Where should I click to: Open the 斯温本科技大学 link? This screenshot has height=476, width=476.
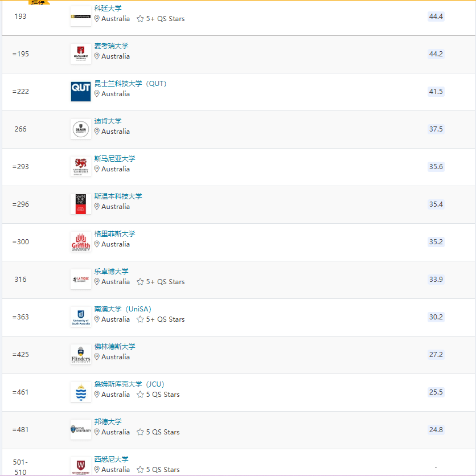click(x=118, y=196)
